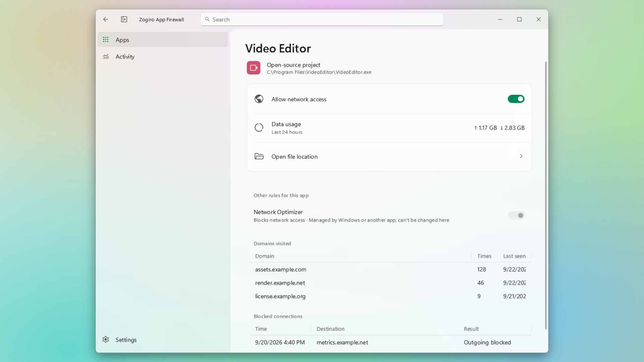Open the chevron on Open file location

521,156
